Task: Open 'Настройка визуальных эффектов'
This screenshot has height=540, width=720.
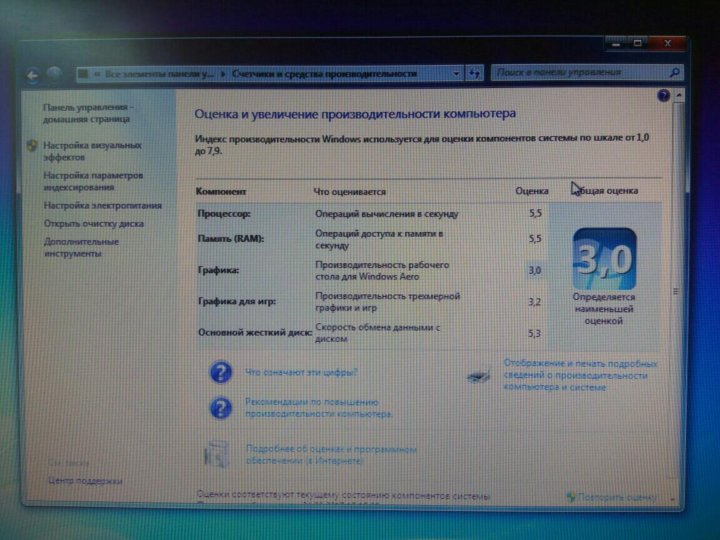Action: coord(92,151)
